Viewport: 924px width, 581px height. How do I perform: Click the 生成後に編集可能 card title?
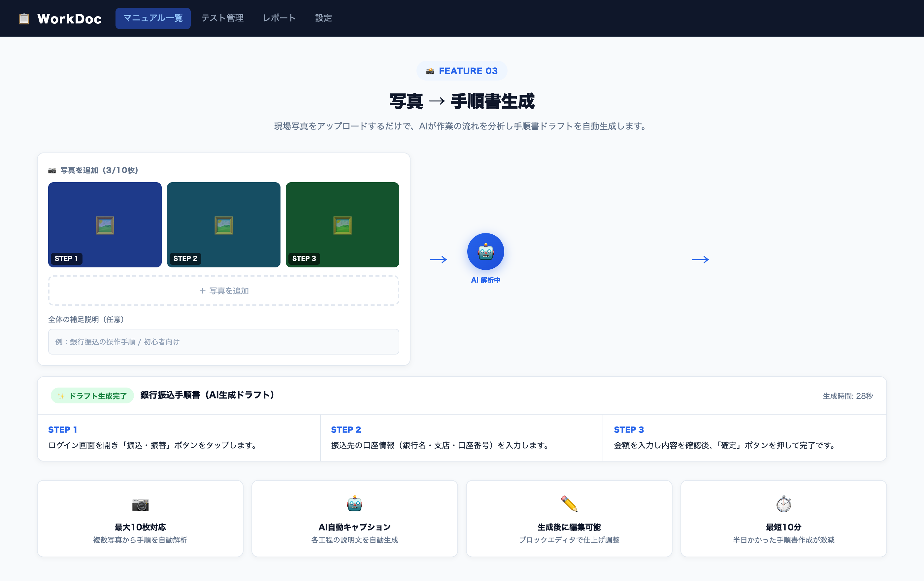click(569, 527)
